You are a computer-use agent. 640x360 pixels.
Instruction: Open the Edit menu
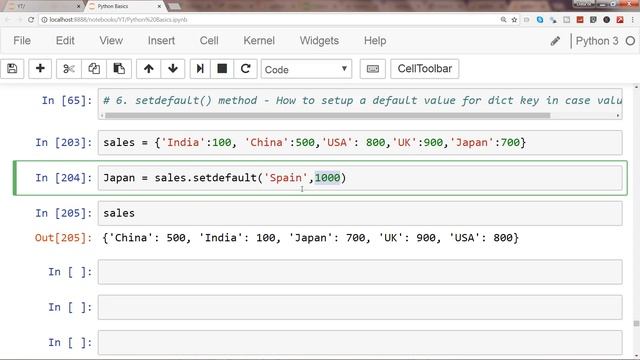(65, 41)
